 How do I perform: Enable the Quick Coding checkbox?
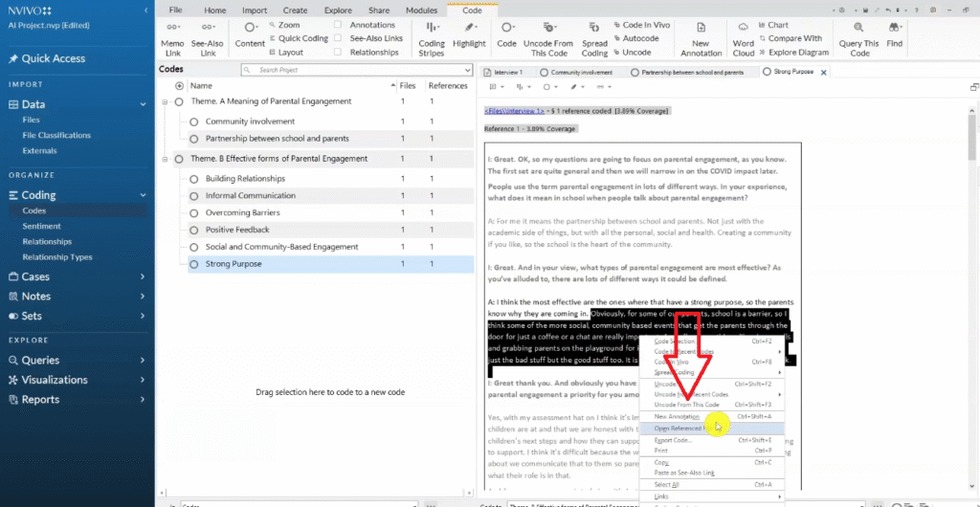click(x=337, y=39)
